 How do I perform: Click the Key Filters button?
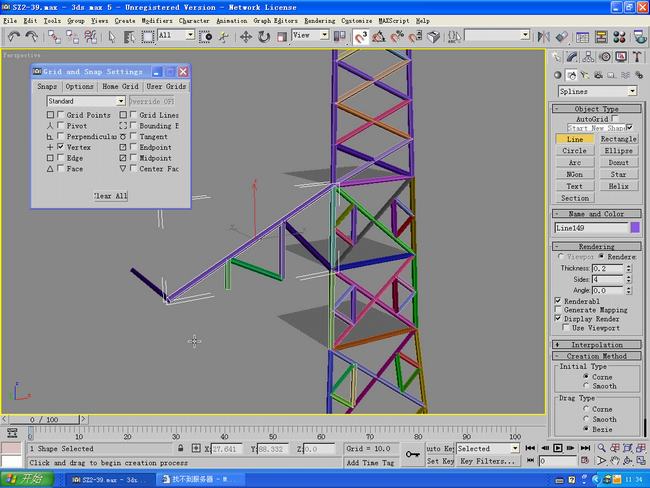point(488,461)
